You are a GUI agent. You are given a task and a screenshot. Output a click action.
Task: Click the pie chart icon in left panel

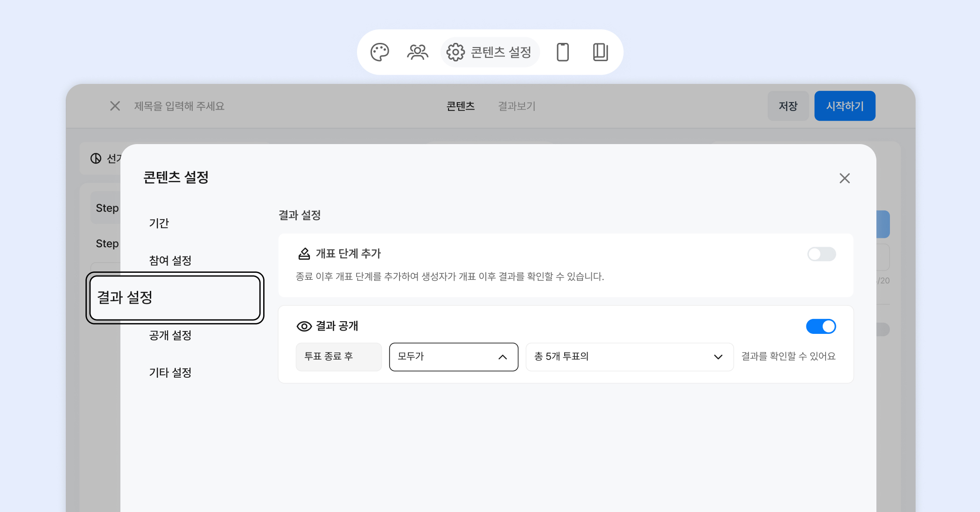pyautogui.click(x=96, y=159)
